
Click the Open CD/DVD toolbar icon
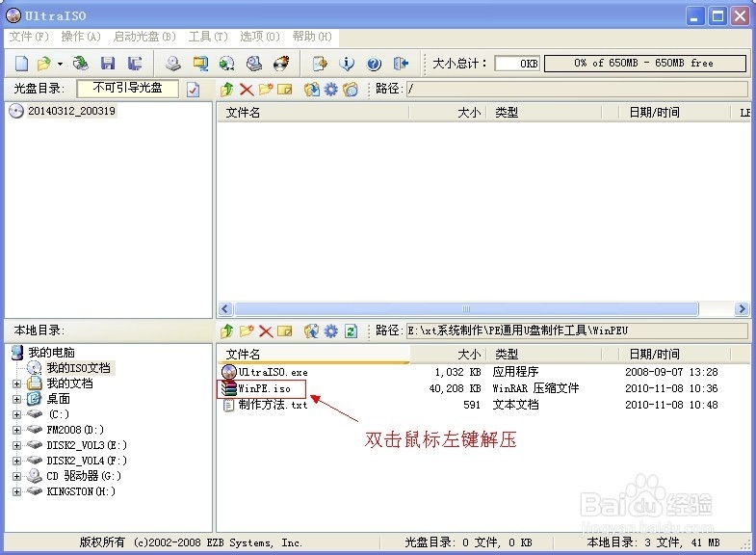[81, 64]
